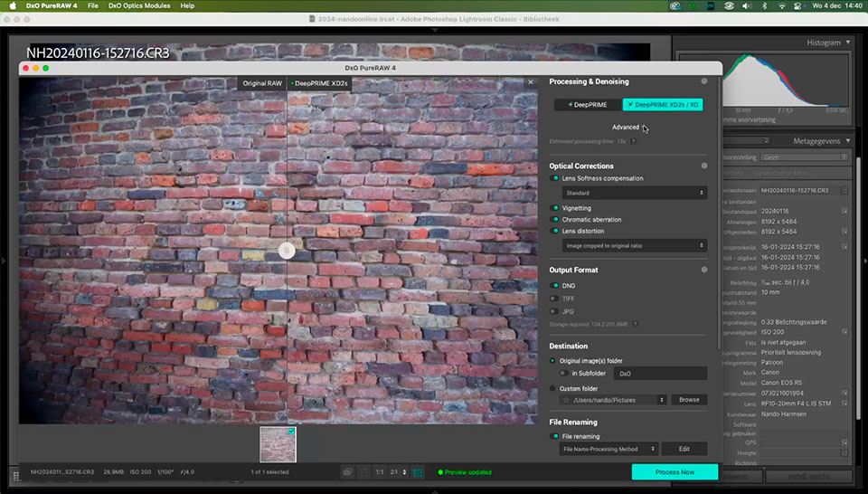This screenshot has height=494, width=868.
Task: Click the Process Now button
Action: 675,472
